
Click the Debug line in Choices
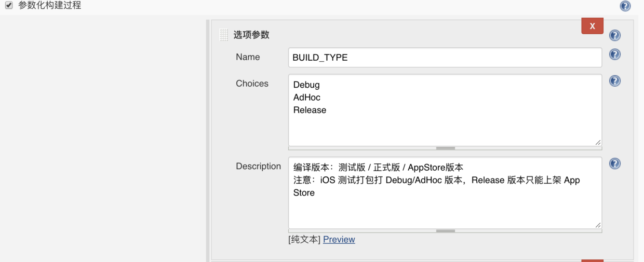306,85
